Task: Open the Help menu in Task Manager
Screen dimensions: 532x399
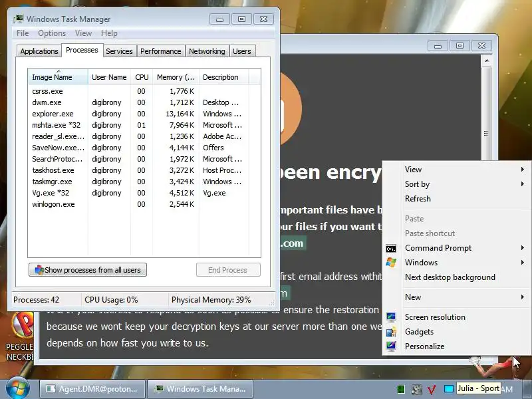Action: 109,33
